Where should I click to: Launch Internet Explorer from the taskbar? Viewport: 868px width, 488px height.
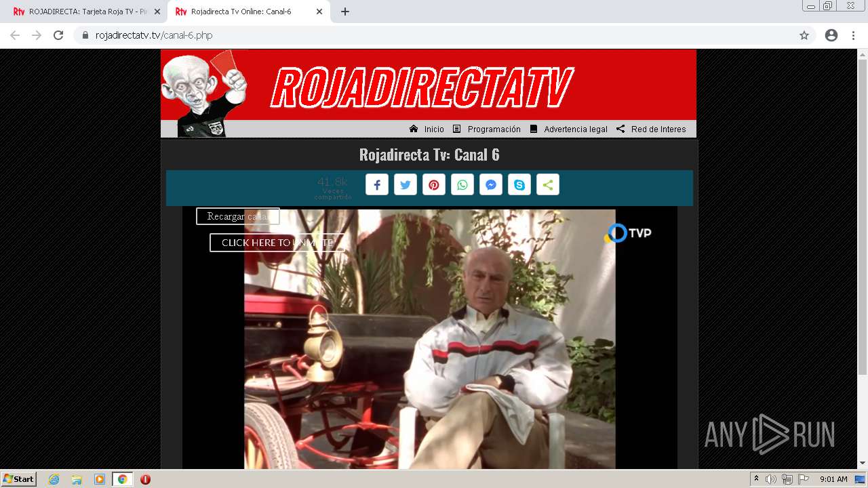pyautogui.click(x=54, y=479)
